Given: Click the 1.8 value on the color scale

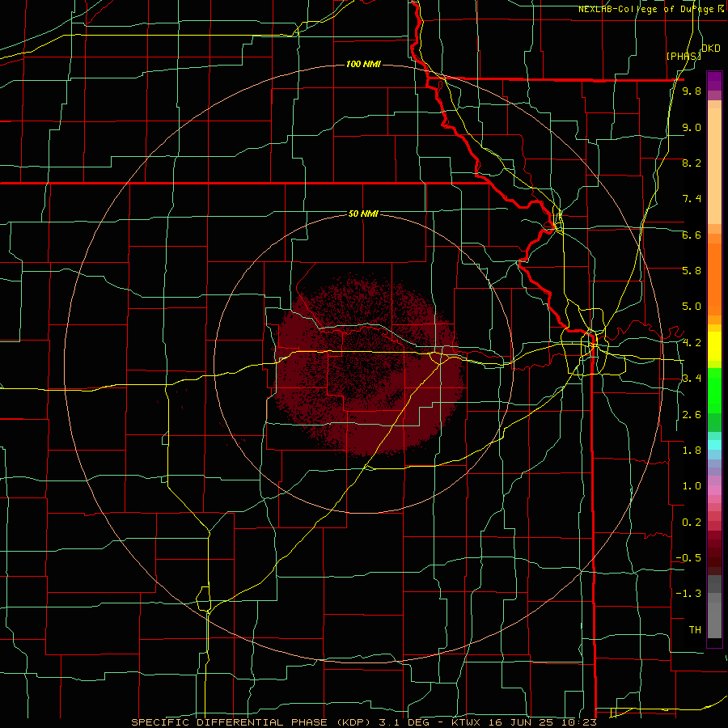Looking at the screenshot, I should [692, 451].
